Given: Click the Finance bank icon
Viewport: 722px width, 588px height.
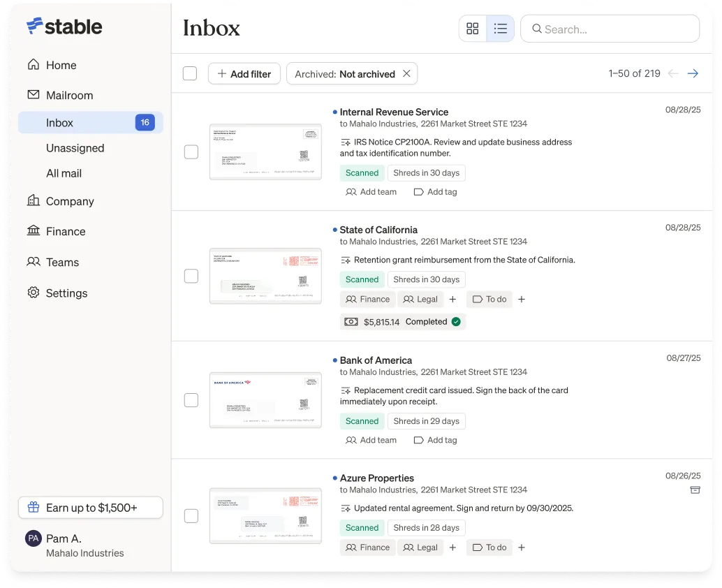Looking at the screenshot, I should pos(34,230).
